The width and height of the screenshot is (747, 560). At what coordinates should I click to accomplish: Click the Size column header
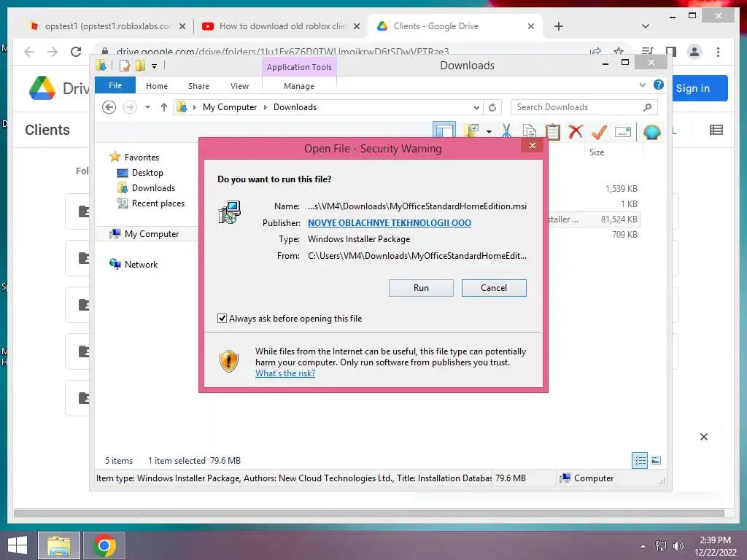[x=597, y=152]
